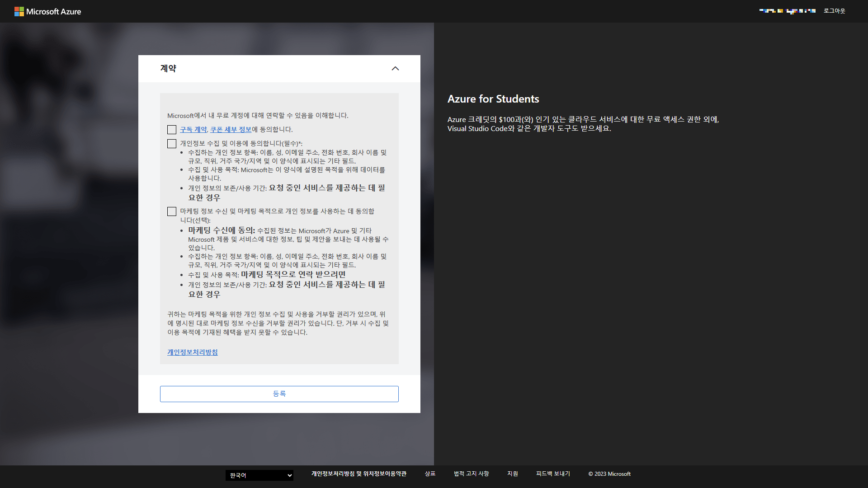This screenshot has width=868, height=488.
Task: Open footer 개인정보처리방침 및 위치정보이용약관
Action: pyautogui.click(x=359, y=474)
